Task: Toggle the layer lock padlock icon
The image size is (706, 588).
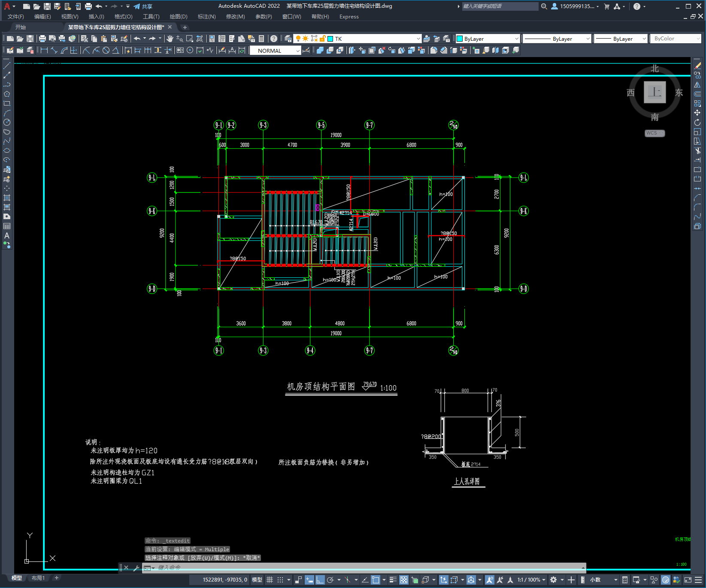Action: coord(322,39)
